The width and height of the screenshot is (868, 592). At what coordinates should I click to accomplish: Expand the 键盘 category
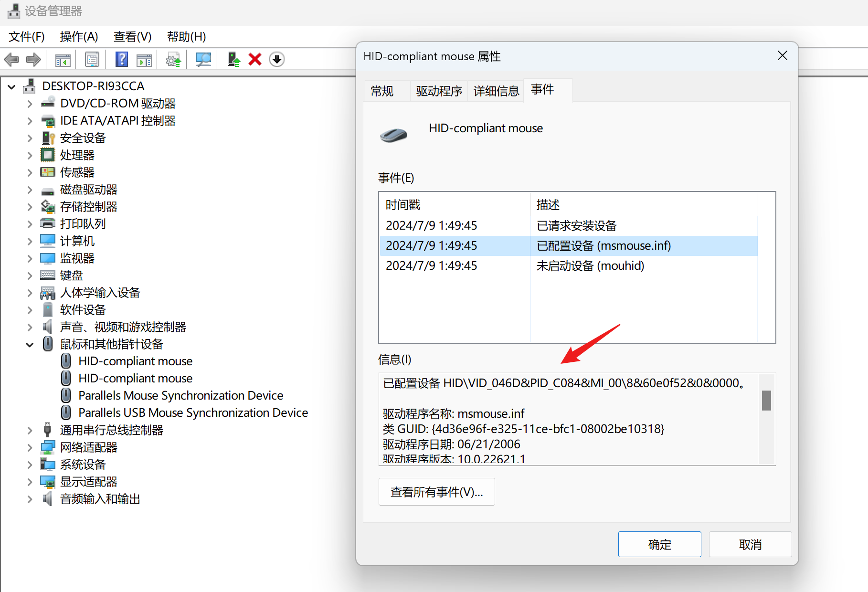point(30,275)
